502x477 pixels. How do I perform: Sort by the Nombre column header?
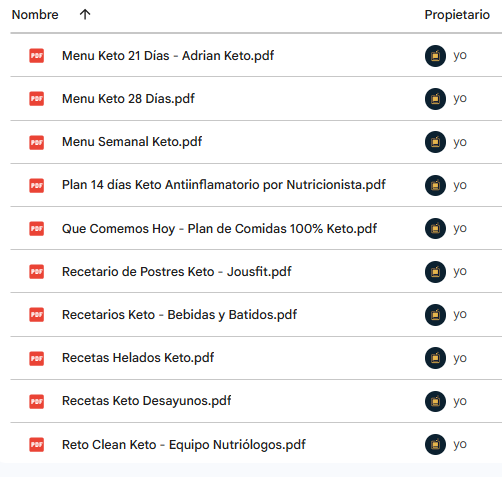click(35, 15)
